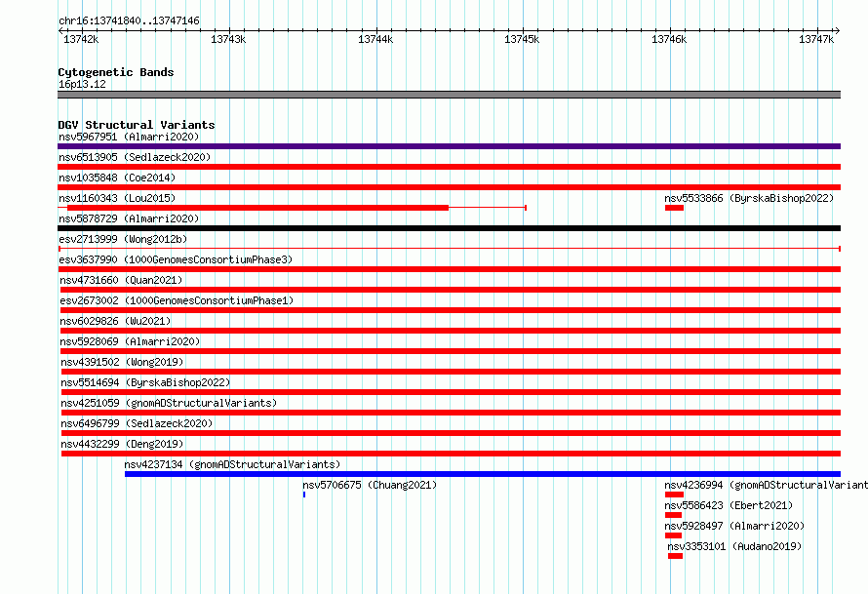Click the thick red nsv1160343 variant bar
The width and height of the screenshot is (868, 594).
(258, 208)
